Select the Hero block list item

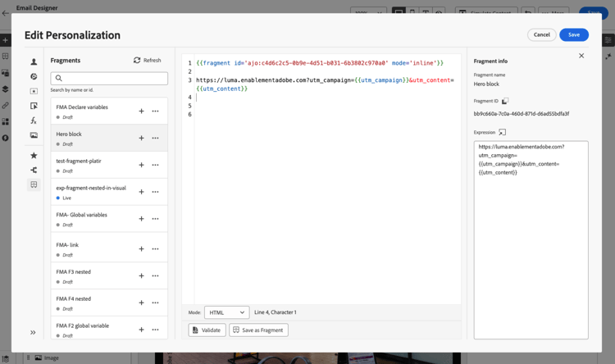click(x=109, y=138)
